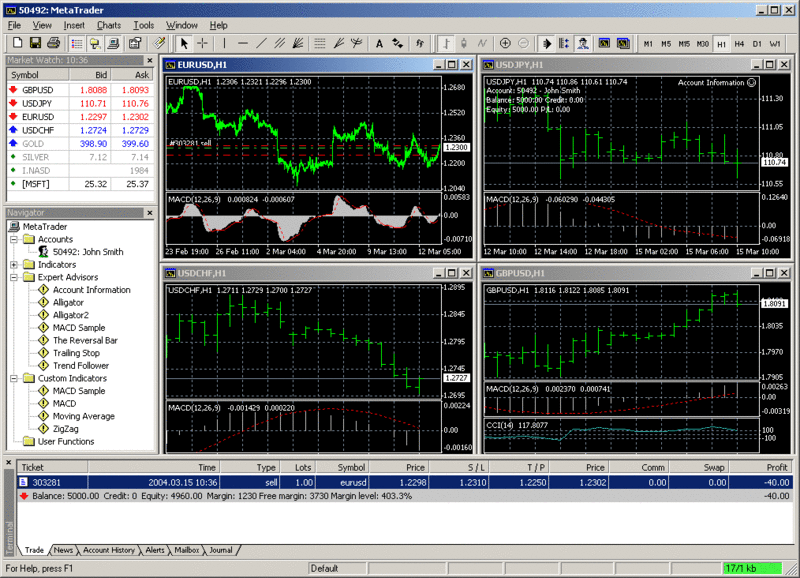Close the Navigator panel
Screen dimensions: 800x578
(x=149, y=213)
